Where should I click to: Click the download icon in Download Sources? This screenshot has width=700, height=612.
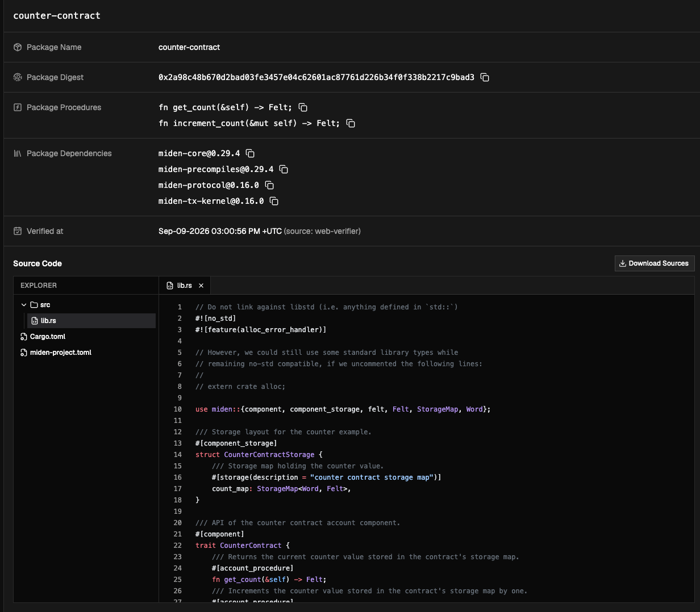[x=623, y=263]
